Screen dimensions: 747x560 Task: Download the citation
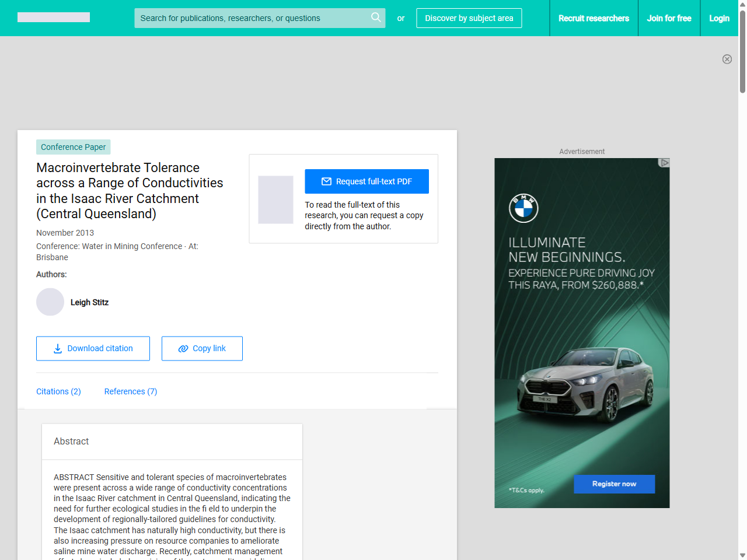(x=93, y=348)
